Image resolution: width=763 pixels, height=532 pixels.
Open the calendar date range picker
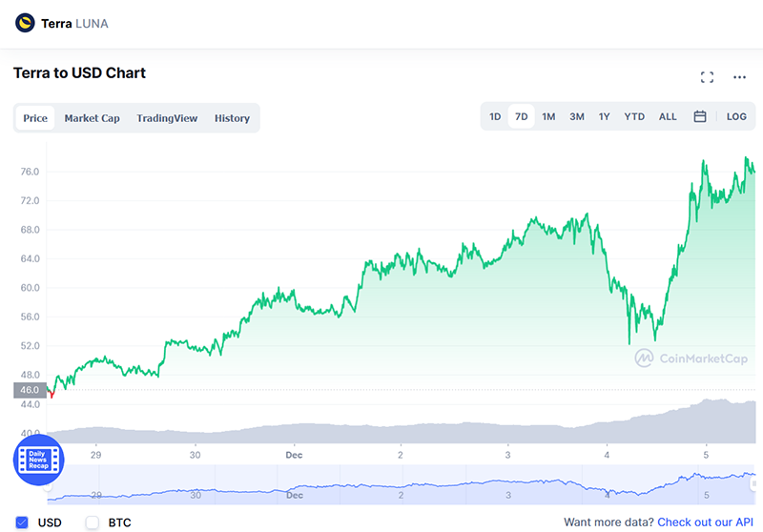pos(700,116)
